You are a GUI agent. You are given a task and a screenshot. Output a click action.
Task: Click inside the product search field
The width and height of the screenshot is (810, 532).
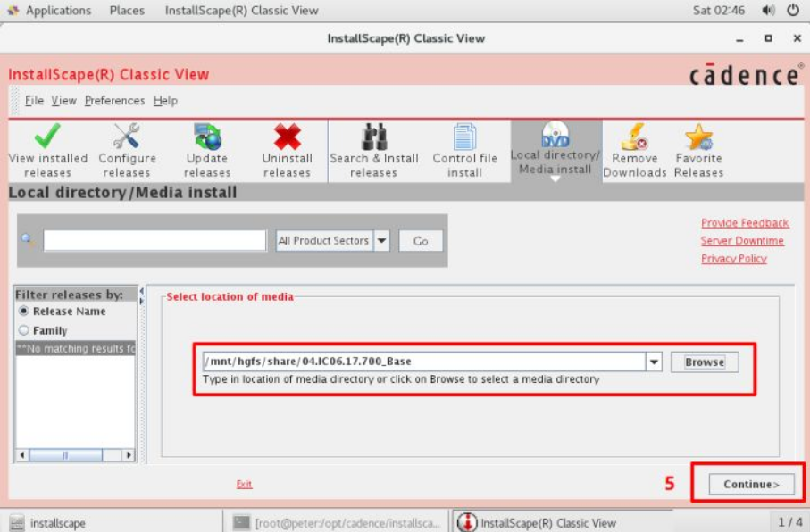(x=152, y=239)
